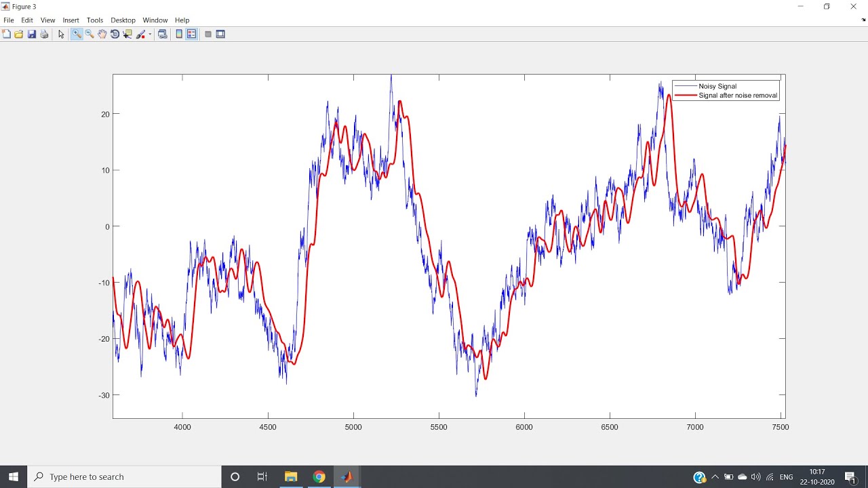Image resolution: width=868 pixels, height=488 pixels.
Task: Click the dock figure arrow at top right
Action: pyautogui.click(x=863, y=20)
